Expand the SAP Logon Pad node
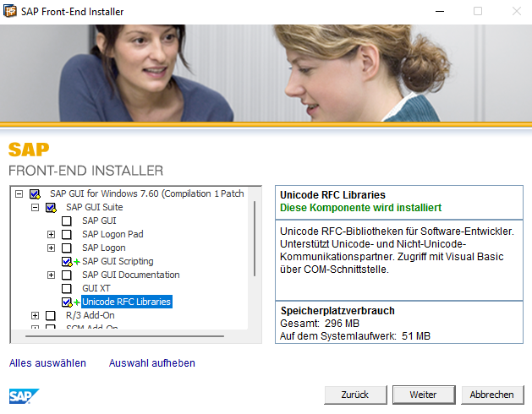Image resolution: width=532 pixels, height=414 pixels. [x=51, y=234]
